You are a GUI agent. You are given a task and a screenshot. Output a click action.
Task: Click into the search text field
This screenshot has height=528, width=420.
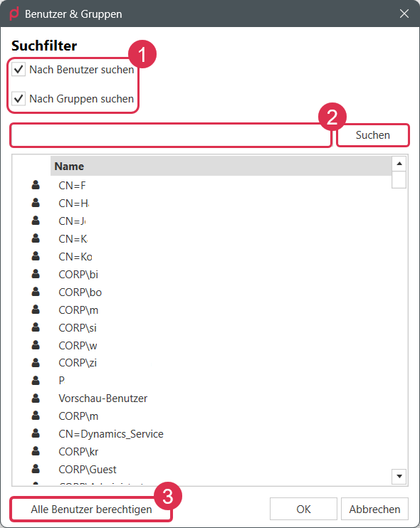pos(171,135)
